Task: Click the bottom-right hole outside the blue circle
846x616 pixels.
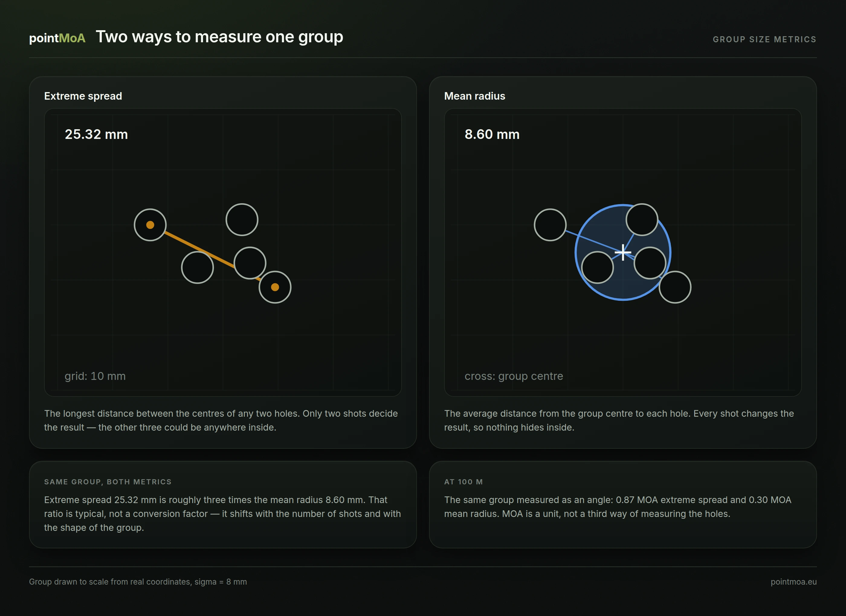Action: (x=675, y=287)
